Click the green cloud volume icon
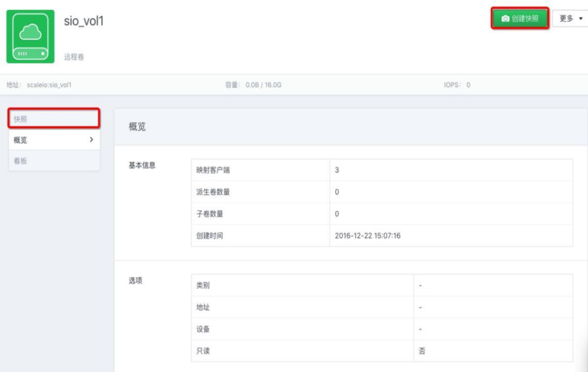 pos(30,36)
